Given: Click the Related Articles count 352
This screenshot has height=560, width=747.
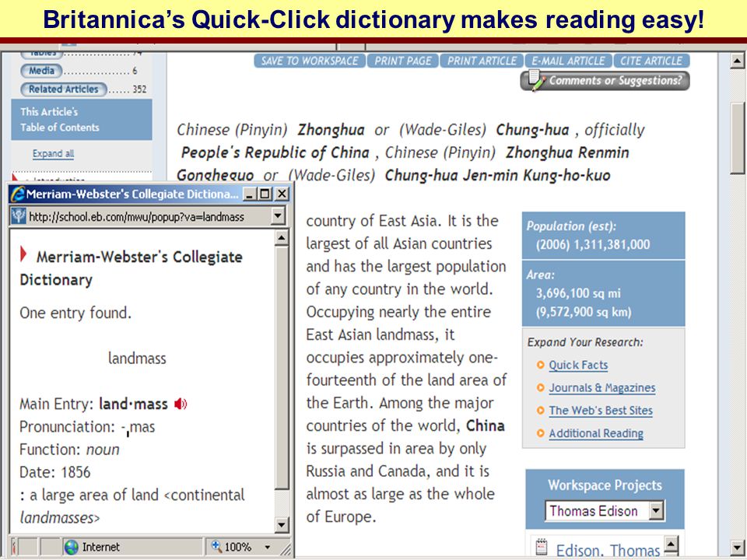Looking at the screenshot, I should tap(139, 89).
